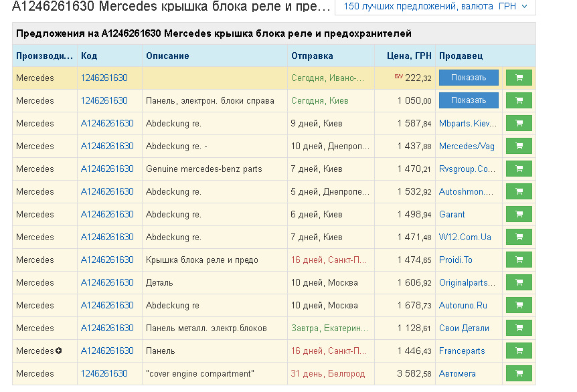The width and height of the screenshot is (577, 392).
Task: Click the plus badge next to Mercedes
Action: click(x=58, y=351)
